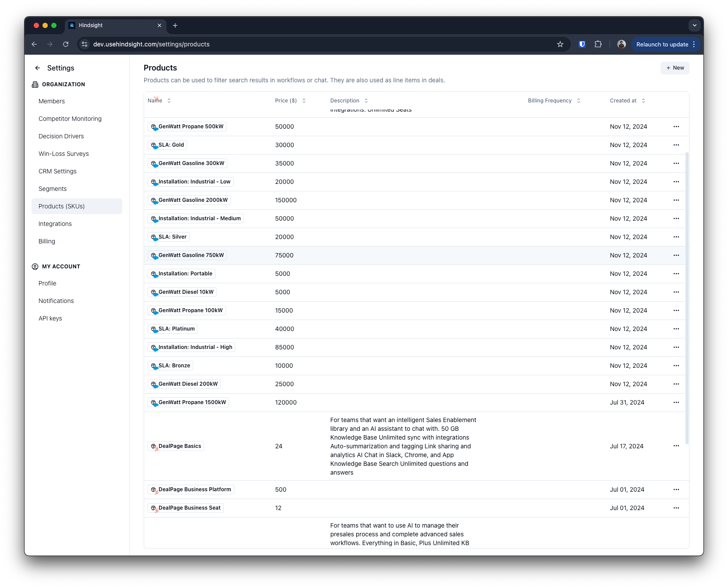Select the GenWatt Propane 500kW product tag

[187, 127]
